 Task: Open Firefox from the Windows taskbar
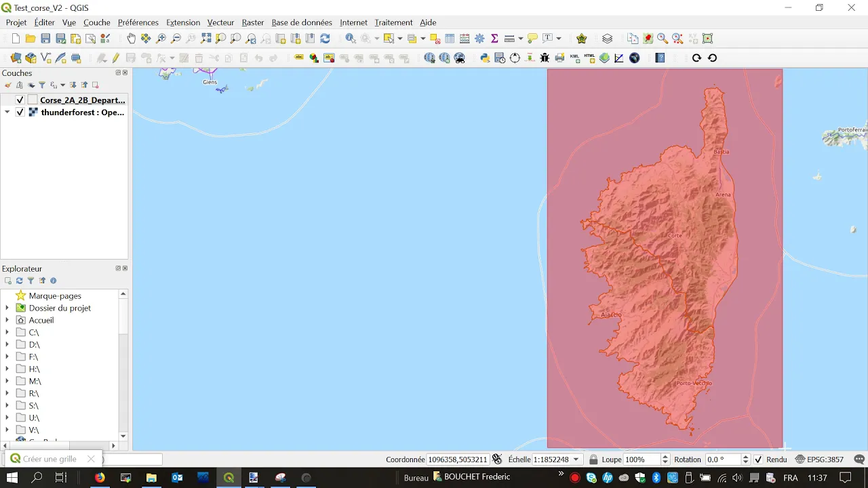(100, 478)
